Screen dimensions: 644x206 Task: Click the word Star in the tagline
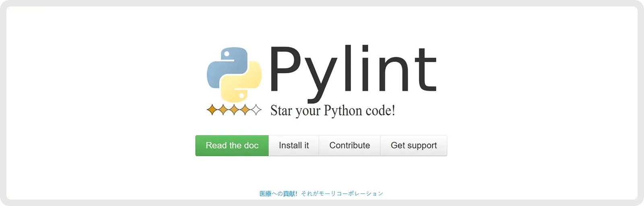281,111
